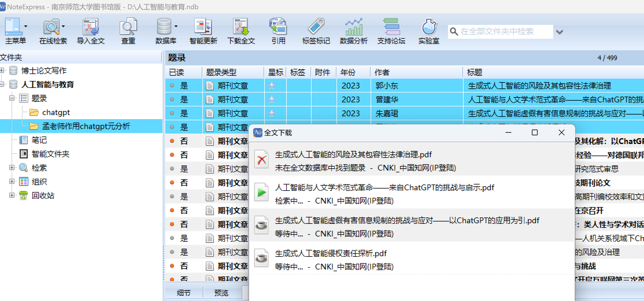The width and height of the screenshot is (644, 301).
Task: Click the 数据库 database icon
Action: [x=164, y=27]
